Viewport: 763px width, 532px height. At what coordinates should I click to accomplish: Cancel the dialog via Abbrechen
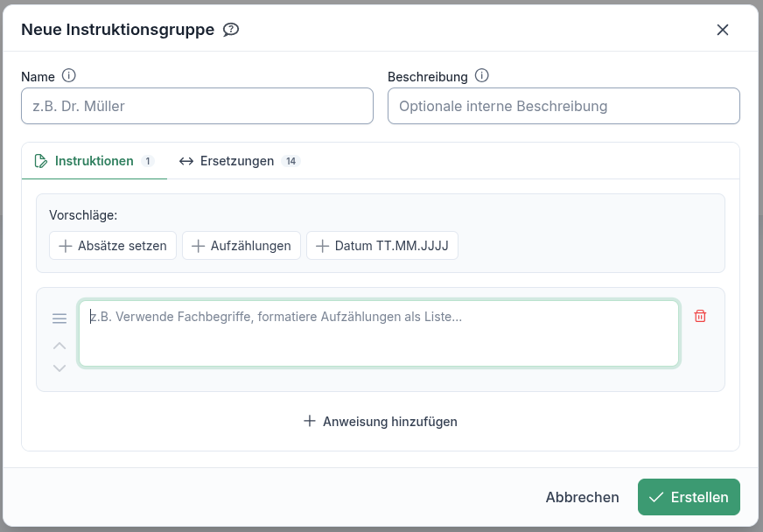click(582, 497)
